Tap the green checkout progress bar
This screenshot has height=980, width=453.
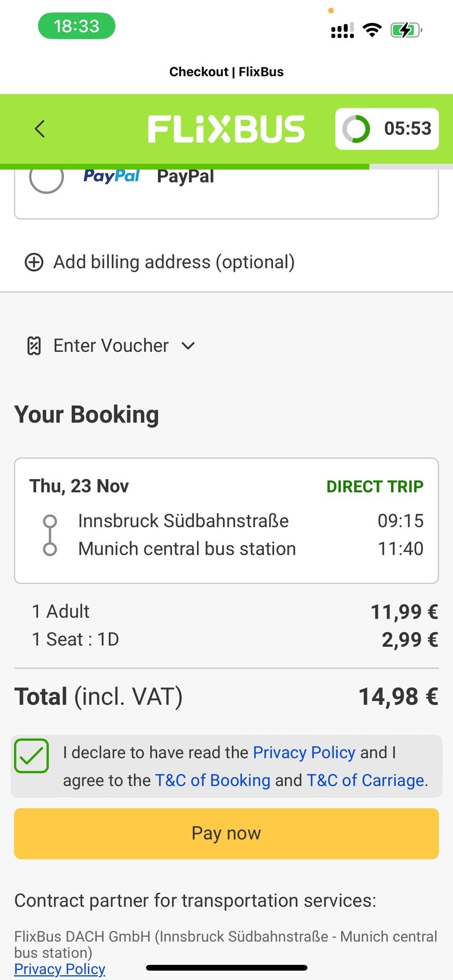pos(184,167)
